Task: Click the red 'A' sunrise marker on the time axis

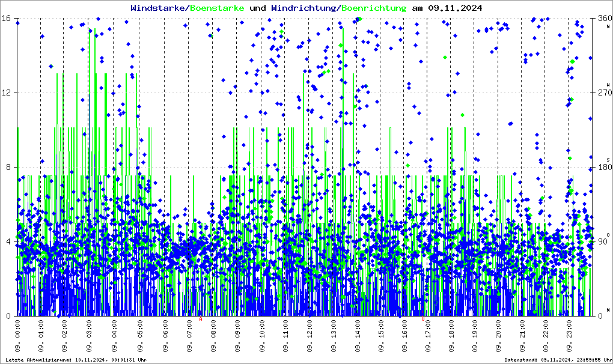Action: tap(201, 319)
